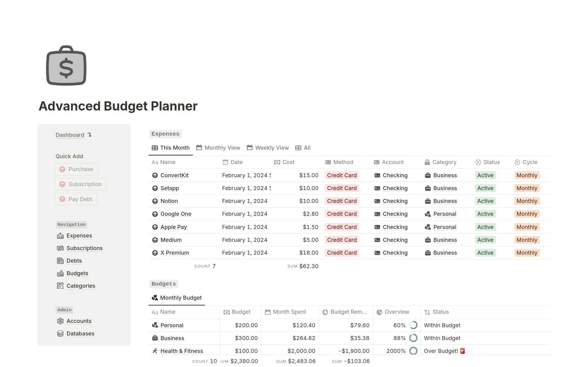Toggle status for ConvertKit expense
The width and height of the screenshot is (588, 367).
tap(485, 174)
